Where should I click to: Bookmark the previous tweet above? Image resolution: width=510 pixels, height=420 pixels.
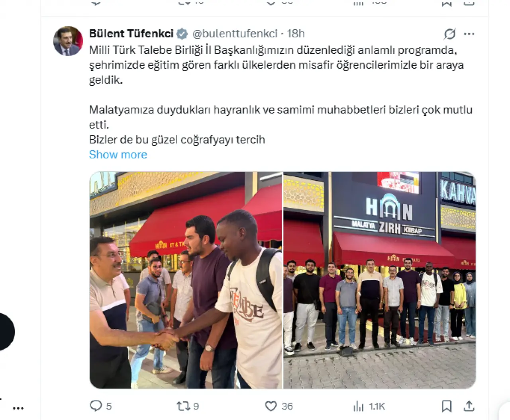click(x=447, y=3)
